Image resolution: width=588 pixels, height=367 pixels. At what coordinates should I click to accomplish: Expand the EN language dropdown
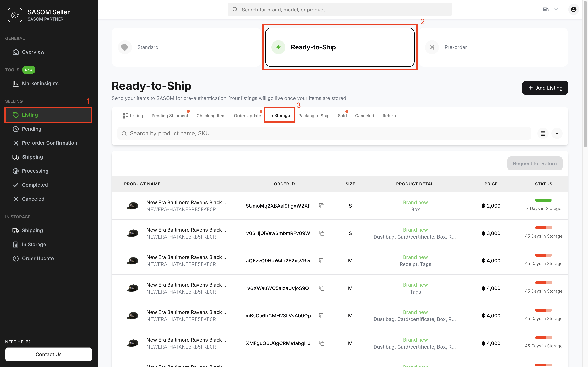point(550,10)
